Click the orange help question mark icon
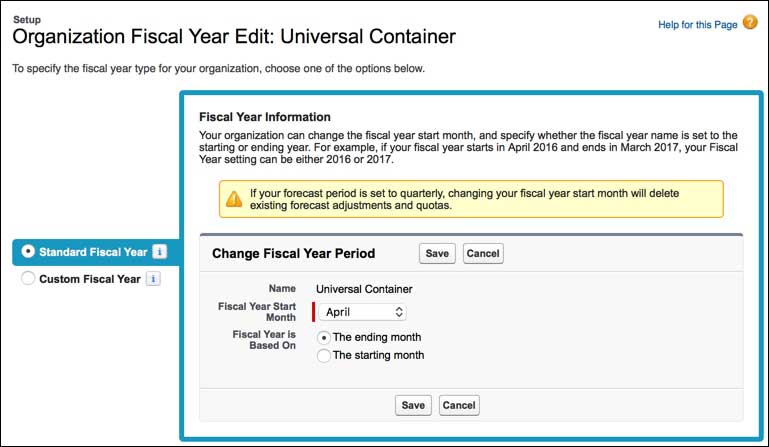 click(x=750, y=23)
